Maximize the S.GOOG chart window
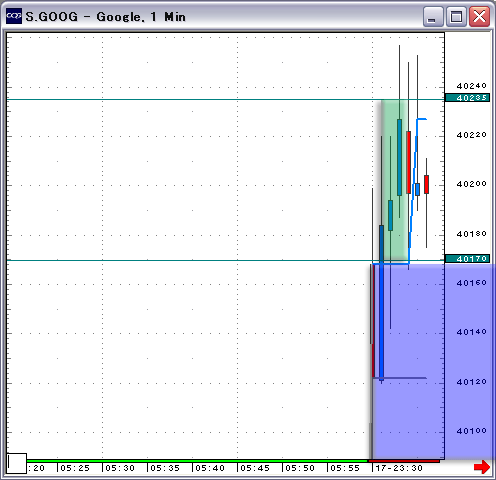The width and height of the screenshot is (496, 480). tap(456, 16)
